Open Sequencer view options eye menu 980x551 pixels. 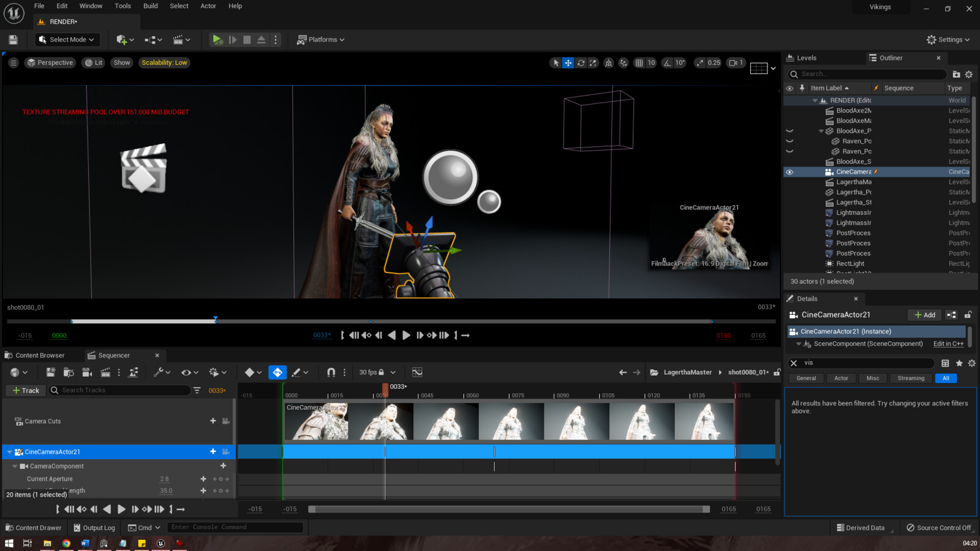coord(189,372)
